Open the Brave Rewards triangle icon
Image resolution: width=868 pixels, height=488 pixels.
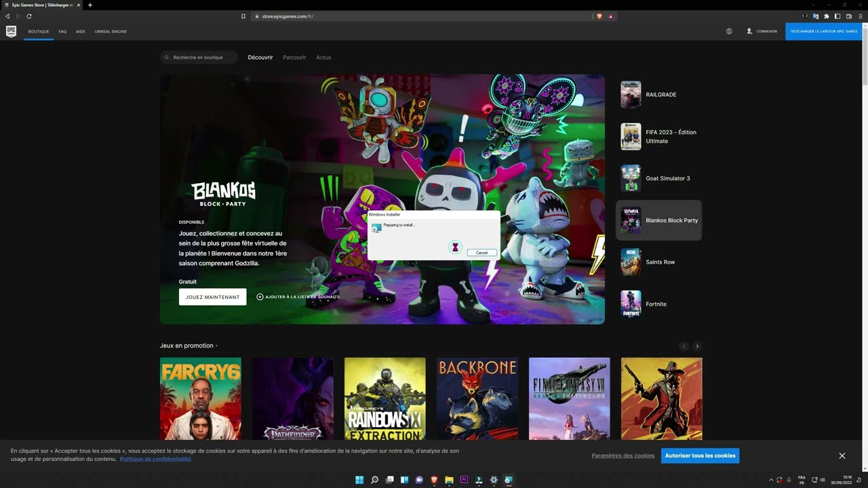coord(610,16)
